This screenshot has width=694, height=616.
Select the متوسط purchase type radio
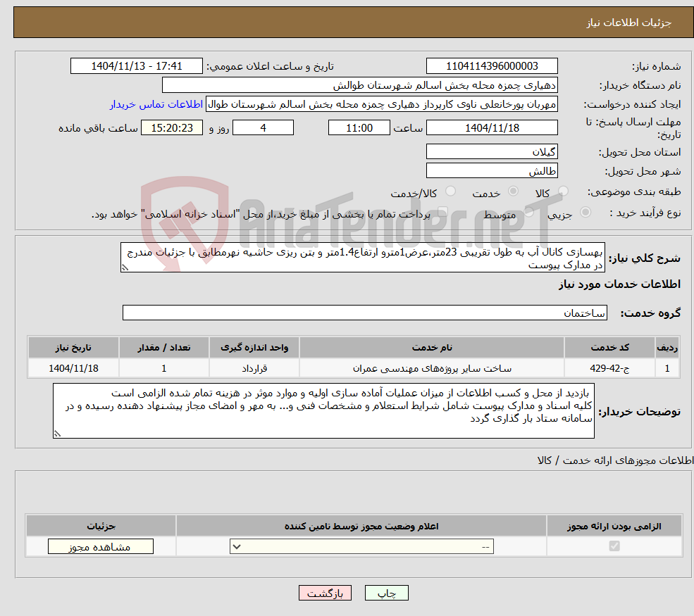click(529, 213)
